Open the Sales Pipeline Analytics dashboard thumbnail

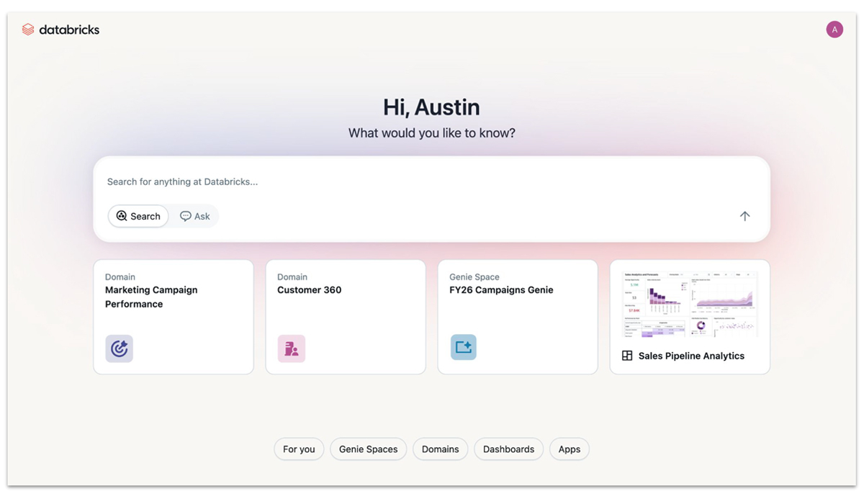pyautogui.click(x=689, y=304)
